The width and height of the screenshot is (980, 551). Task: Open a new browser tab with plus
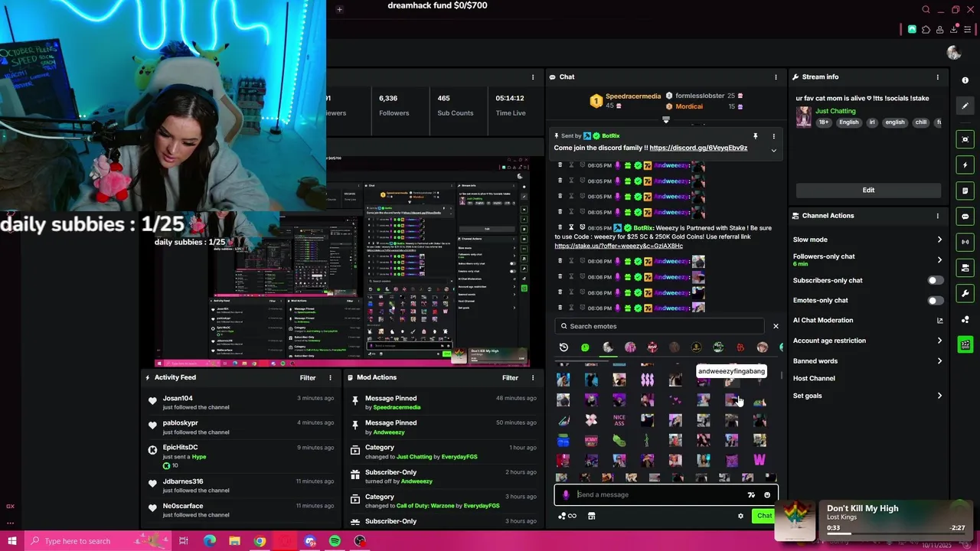339,9
